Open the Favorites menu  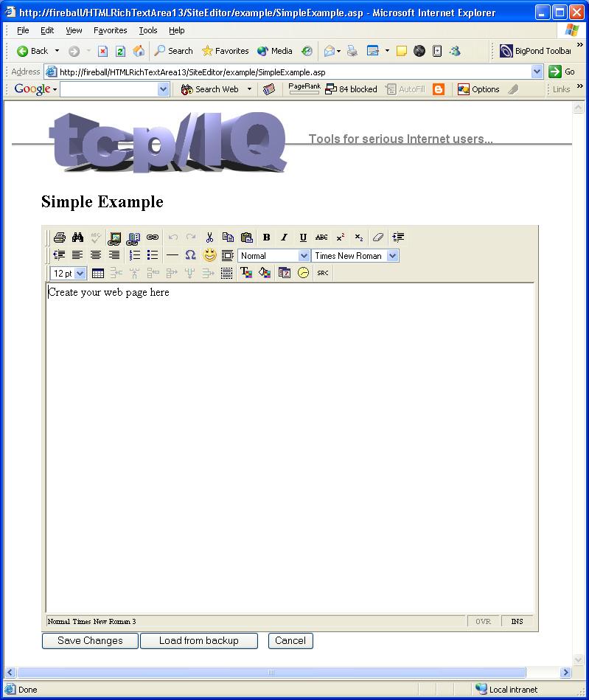[110, 30]
